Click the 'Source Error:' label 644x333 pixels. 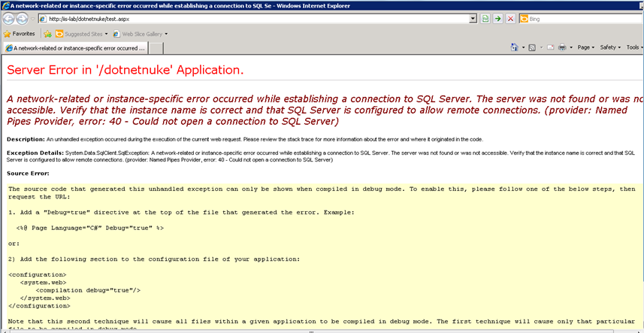[x=28, y=174]
